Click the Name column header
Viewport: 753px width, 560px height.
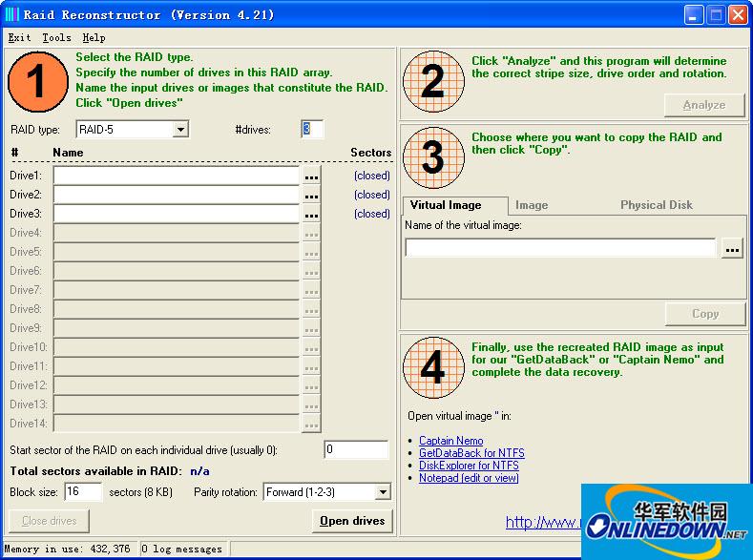pos(68,153)
